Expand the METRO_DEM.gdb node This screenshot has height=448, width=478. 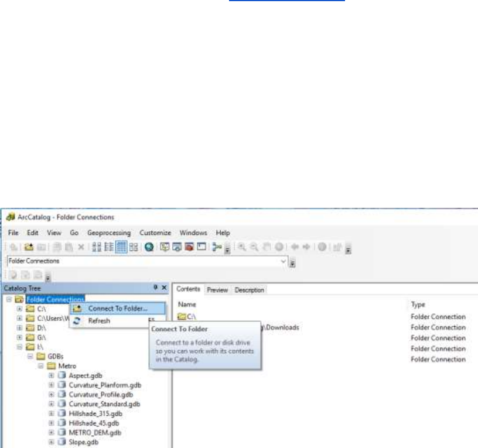click(x=51, y=432)
